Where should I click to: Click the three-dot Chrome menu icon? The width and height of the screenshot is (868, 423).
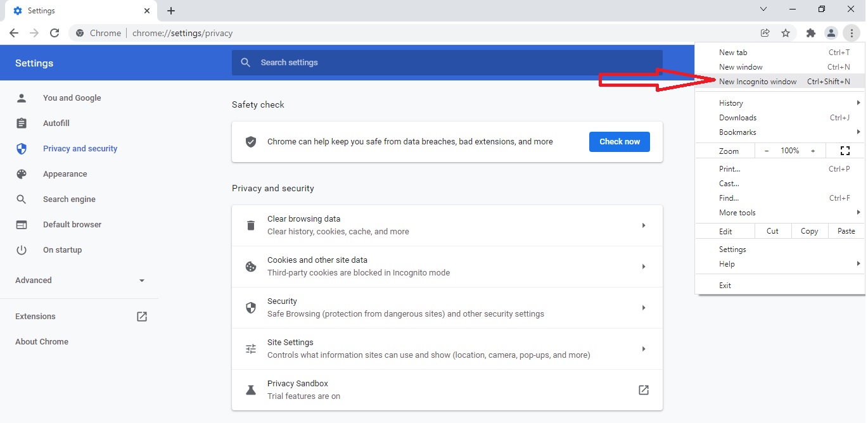click(x=852, y=33)
